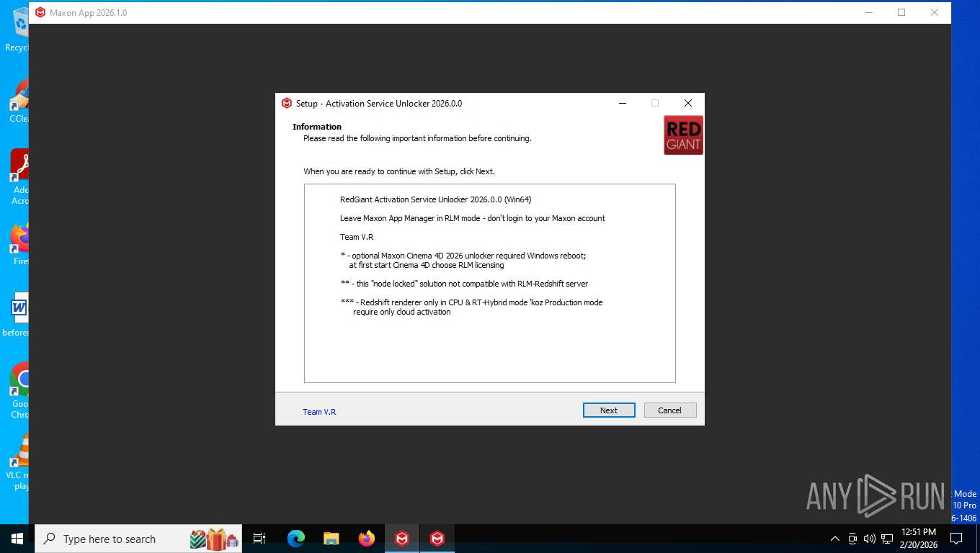
Task: Close the Setup dialog window
Action: (688, 103)
